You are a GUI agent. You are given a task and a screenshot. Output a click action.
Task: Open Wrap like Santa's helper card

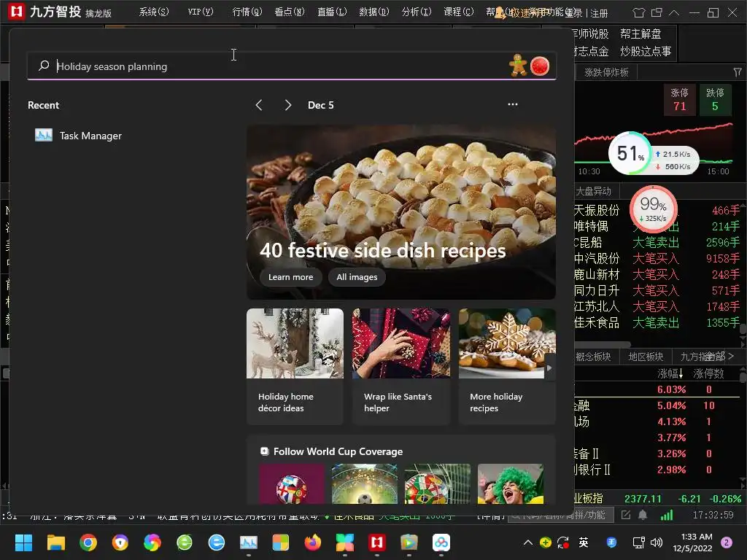click(x=400, y=366)
